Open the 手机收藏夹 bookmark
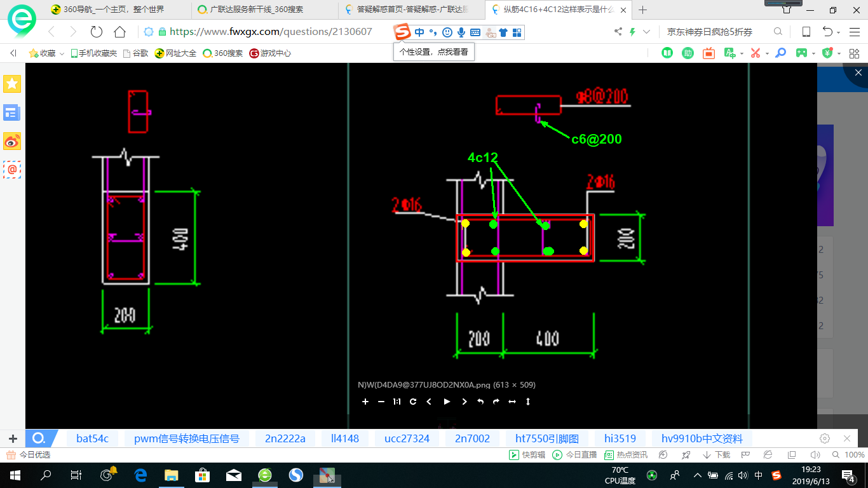The width and height of the screenshot is (868, 488). click(93, 53)
